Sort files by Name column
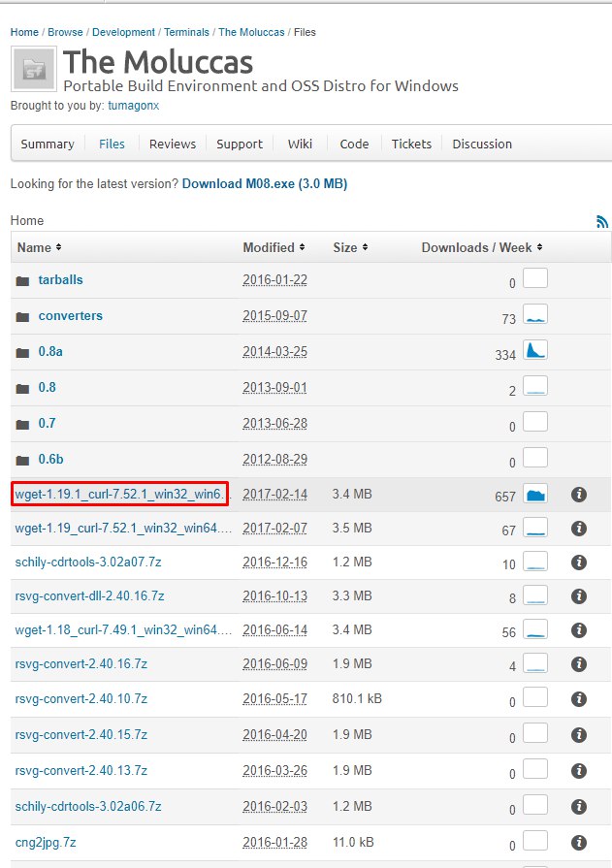612x868 pixels. [40, 247]
